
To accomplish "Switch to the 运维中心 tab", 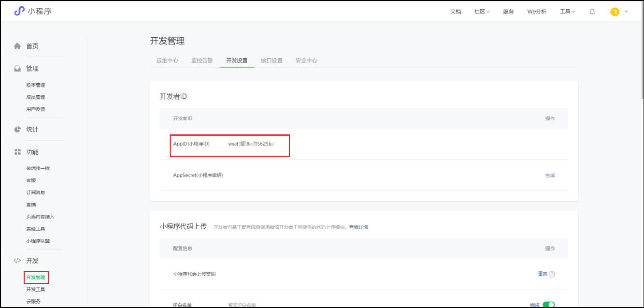I will 167,60.
